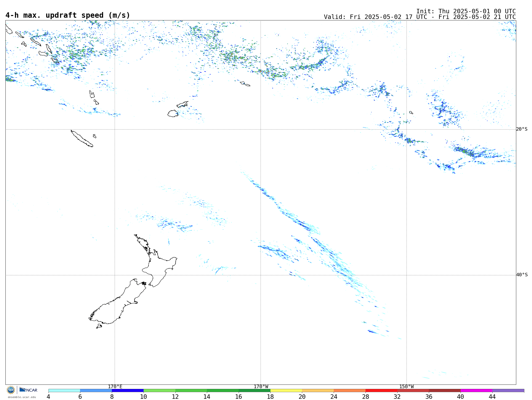Click the colorbar tick label 16
Image resolution: width=532 pixels, height=400 pixels.
point(239,397)
